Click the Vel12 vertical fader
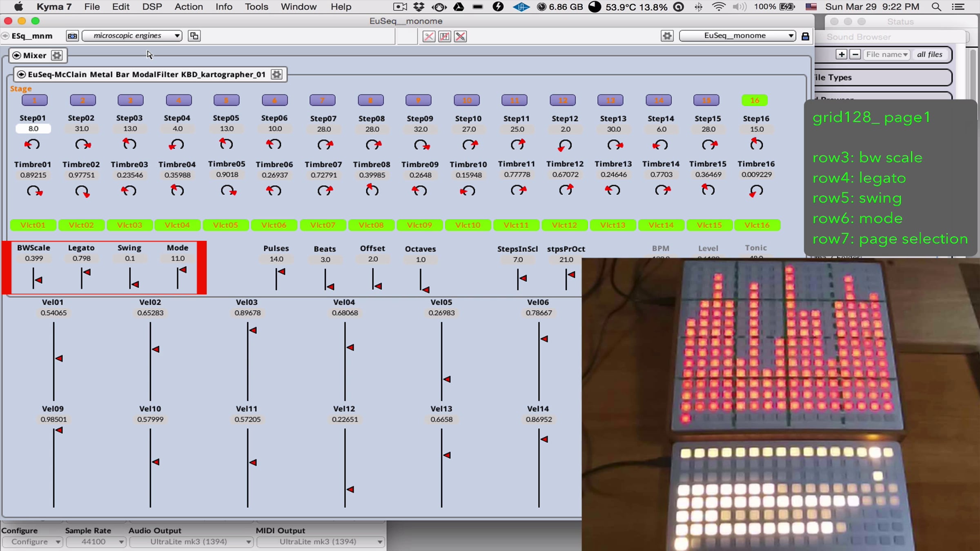Screen dimensions: 980x551 click(x=345, y=468)
